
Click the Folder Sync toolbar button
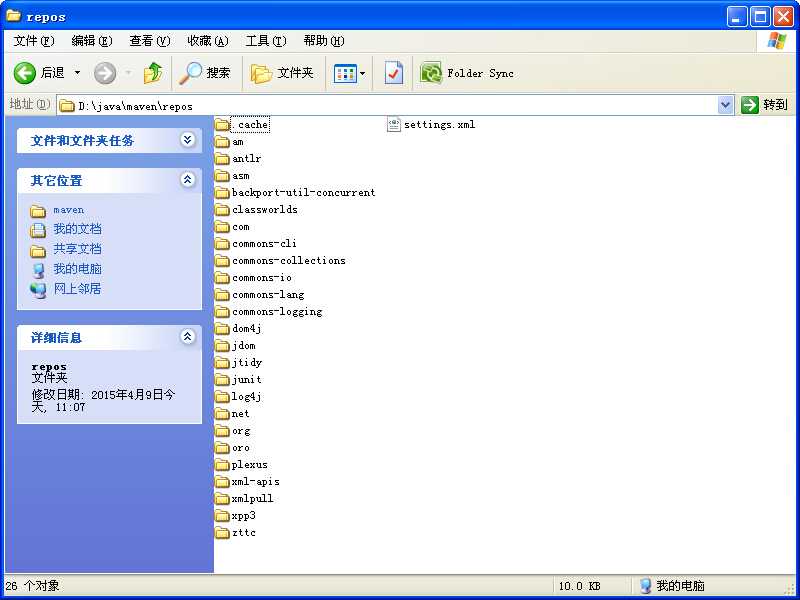pos(466,73)
